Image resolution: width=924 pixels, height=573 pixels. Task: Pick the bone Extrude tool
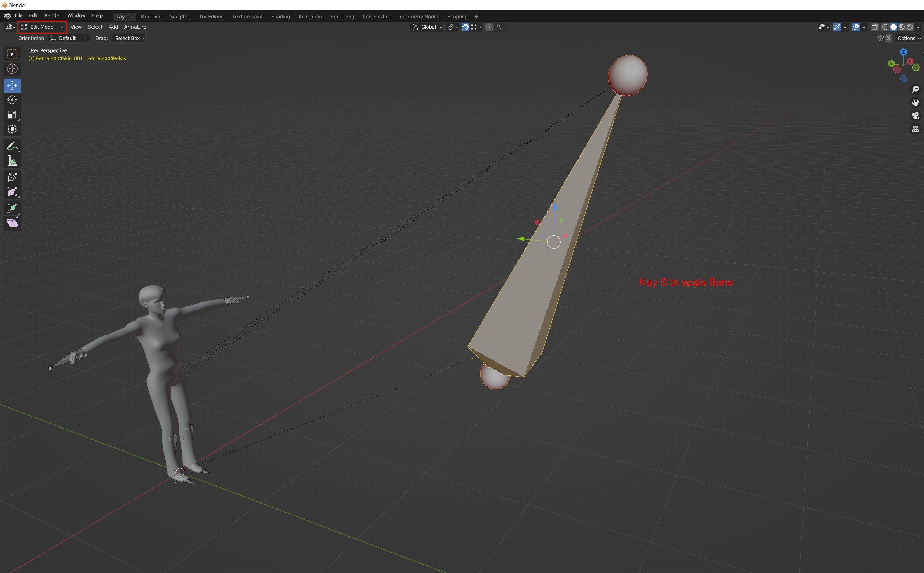coord(12,208)
